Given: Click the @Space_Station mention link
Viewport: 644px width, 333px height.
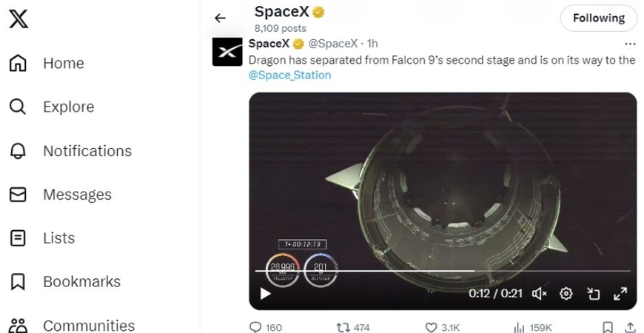Looking at the screenshot, I should [x=289, y=75].
